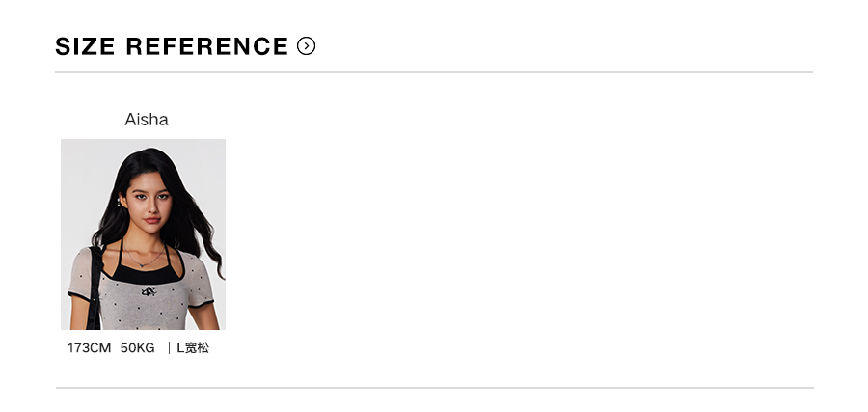Viewport: 868px width, 412px height.
Task: Click the black logo on the model's top
Action: coord(149,290)
